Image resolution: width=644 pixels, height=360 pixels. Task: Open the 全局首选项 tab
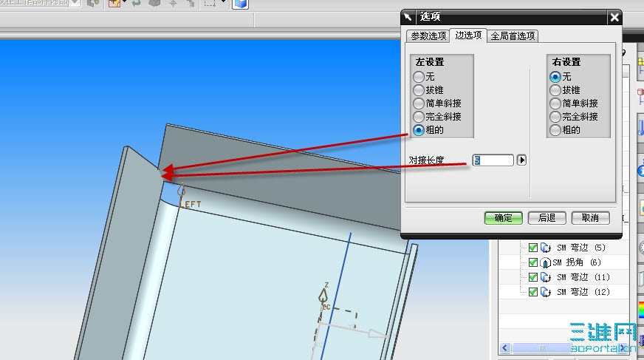pos(513,36)
